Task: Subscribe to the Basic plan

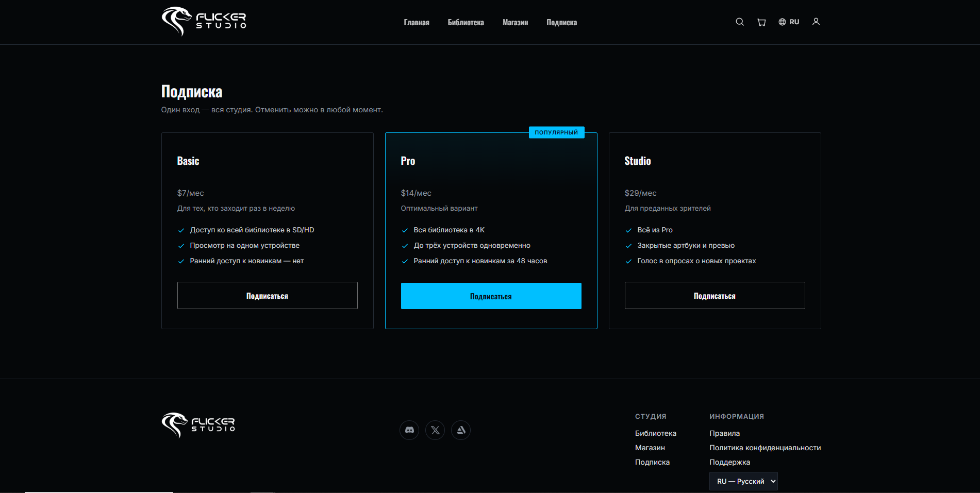Action: [268, 296]
